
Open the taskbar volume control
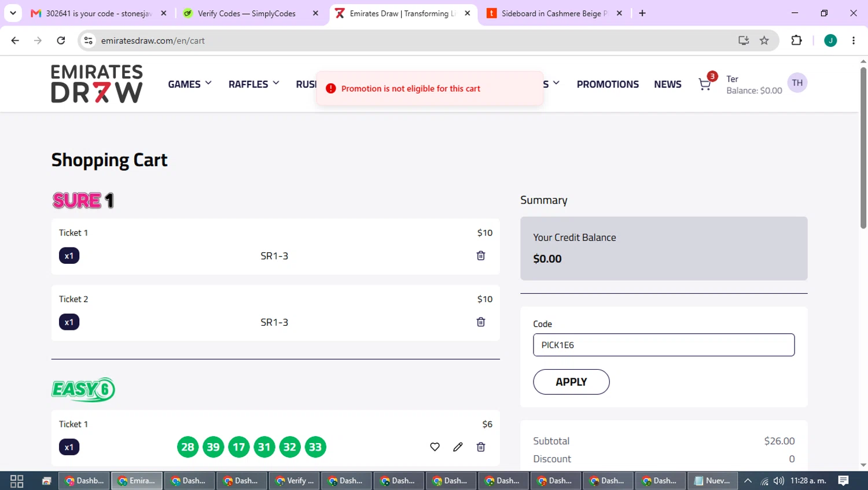[779, 481]
